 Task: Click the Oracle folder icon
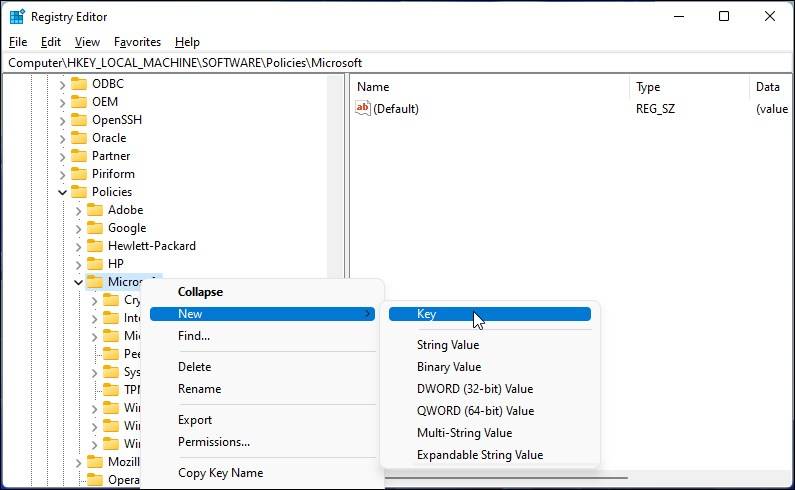coord(79,138)
